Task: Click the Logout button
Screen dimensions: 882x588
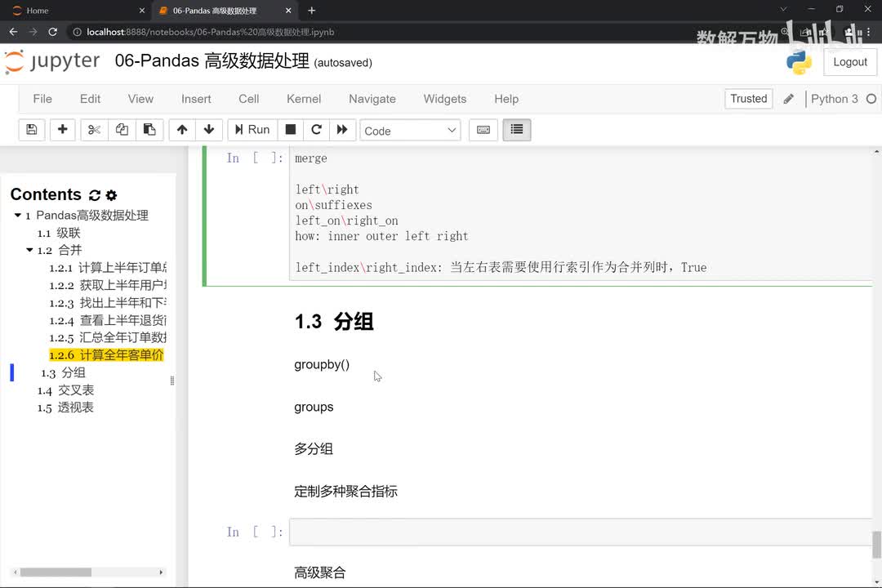Action: tap(850, 62)
